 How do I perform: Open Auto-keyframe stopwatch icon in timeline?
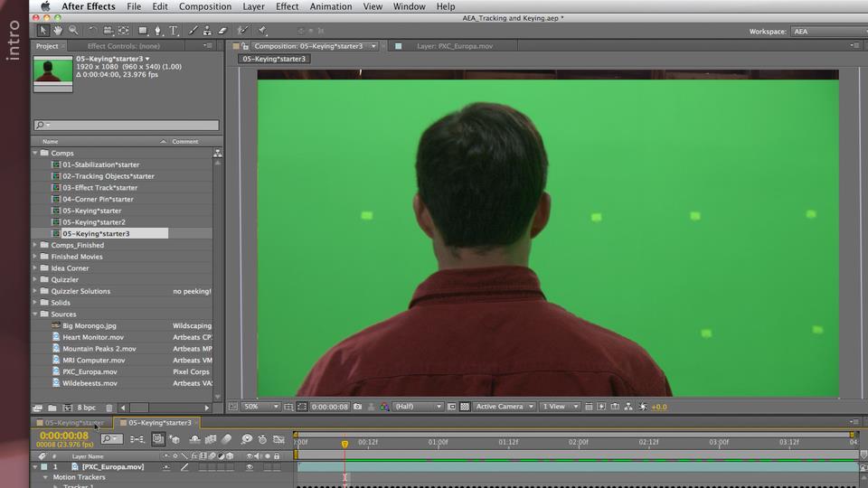tap(262, 439)
